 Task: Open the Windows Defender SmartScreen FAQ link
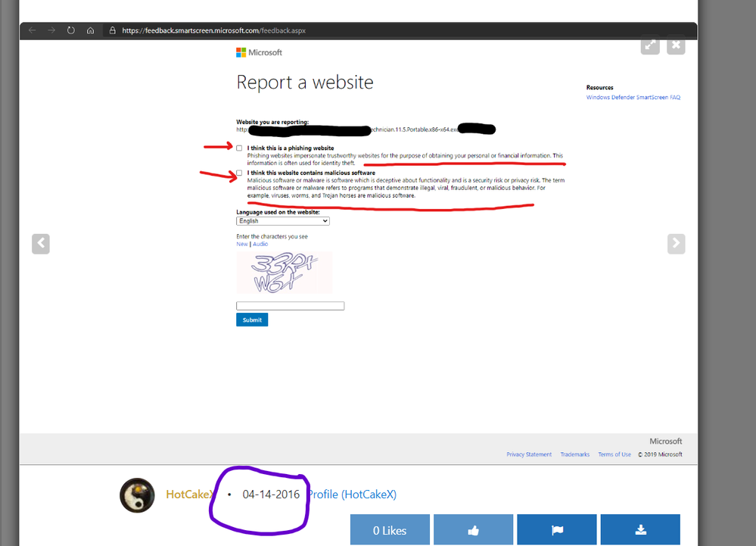633,97
